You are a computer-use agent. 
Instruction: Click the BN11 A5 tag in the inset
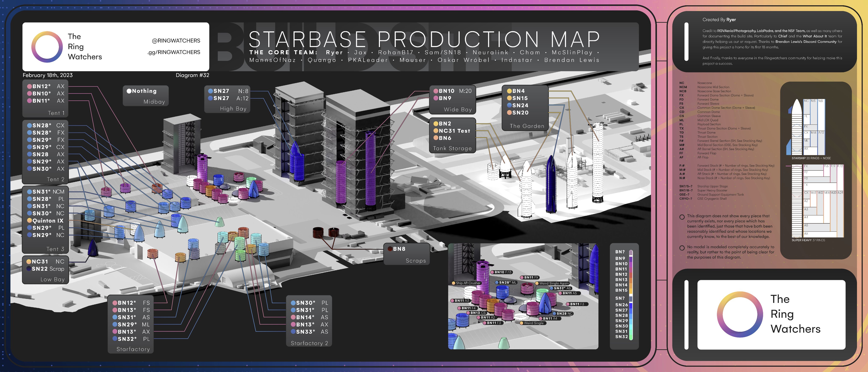569,293
